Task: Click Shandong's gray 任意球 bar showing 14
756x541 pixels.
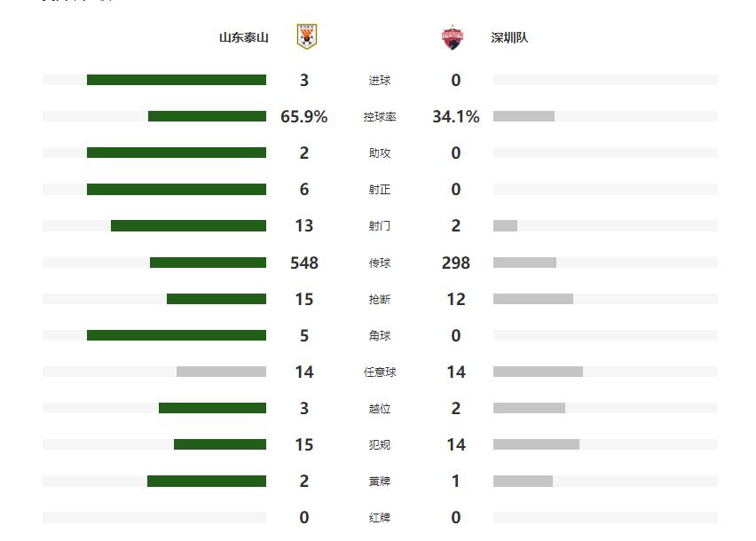Action: (x=221, y=372)
